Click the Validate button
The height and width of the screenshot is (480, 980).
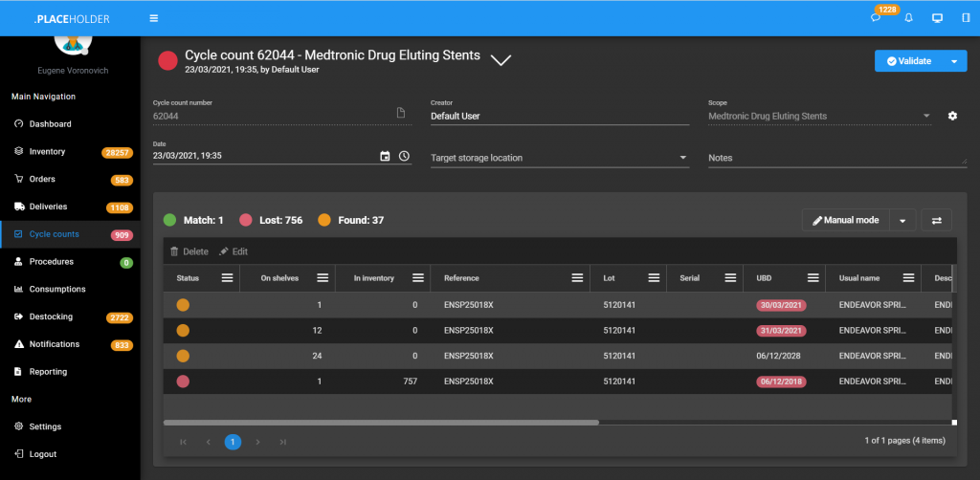click(x=907, y=61)
